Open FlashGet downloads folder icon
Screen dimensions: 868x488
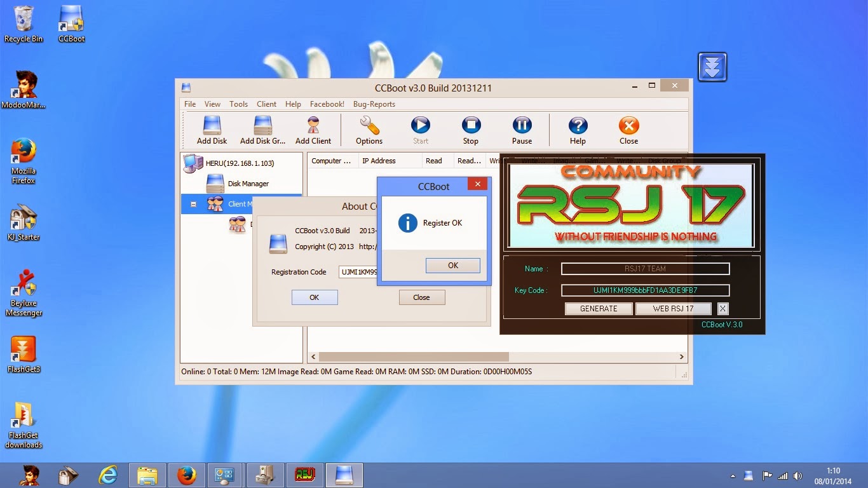coord(24,426)
